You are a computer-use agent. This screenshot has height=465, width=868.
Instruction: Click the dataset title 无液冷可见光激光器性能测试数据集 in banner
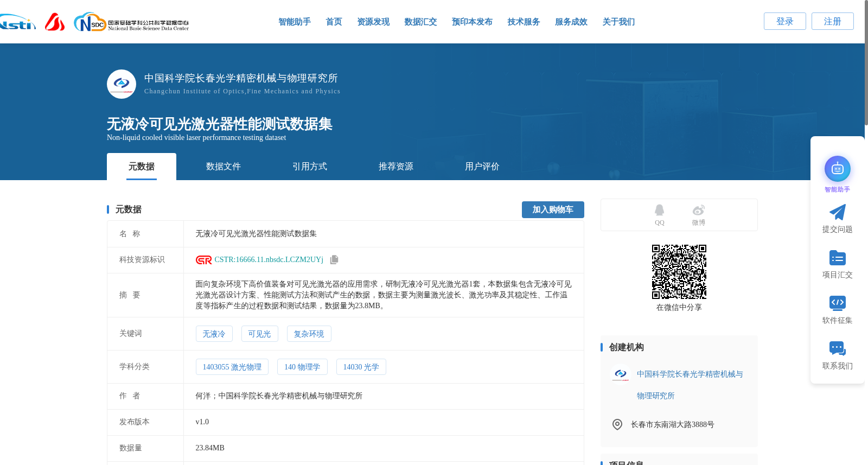(x=220, y=124)
